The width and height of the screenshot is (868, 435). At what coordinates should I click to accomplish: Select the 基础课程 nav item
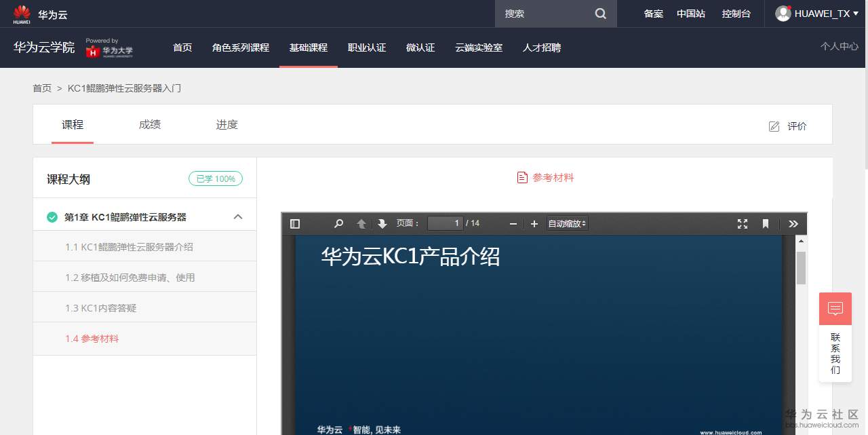coord(309,48)
